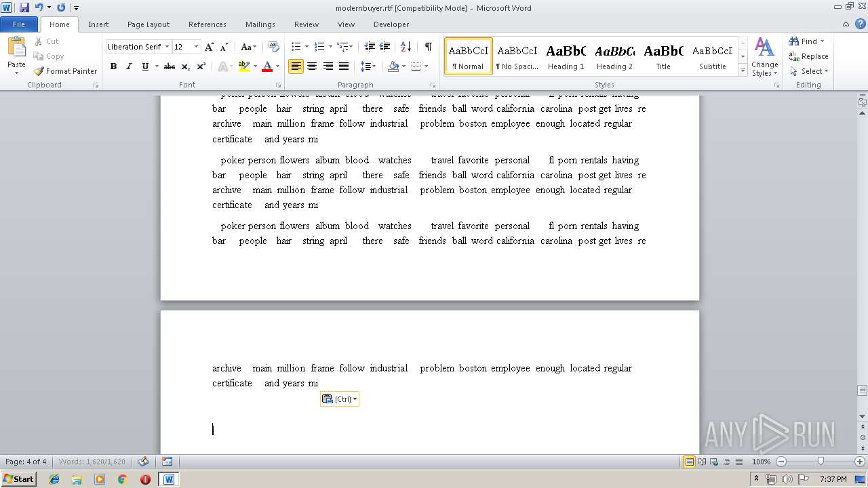Open the font size dropdown
The height and width of the screenshot is (488, 868).
[197, 47]
